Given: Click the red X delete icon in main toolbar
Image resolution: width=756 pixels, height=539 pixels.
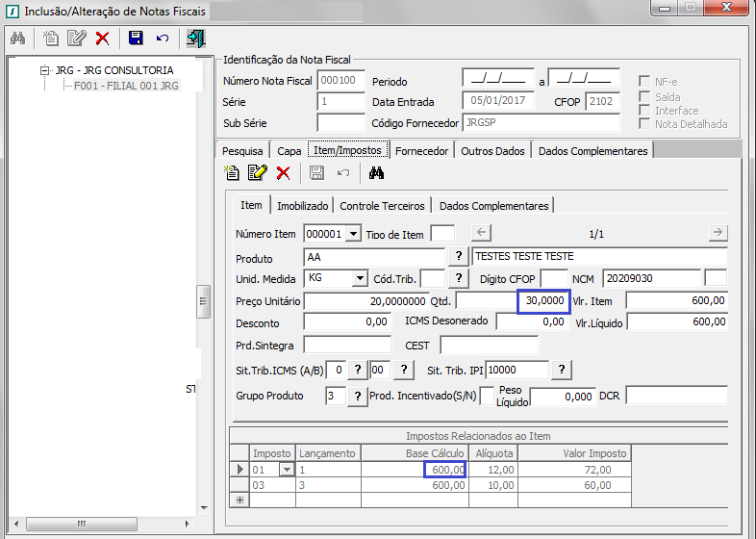Looking at the screenshot, I should 102,38.
